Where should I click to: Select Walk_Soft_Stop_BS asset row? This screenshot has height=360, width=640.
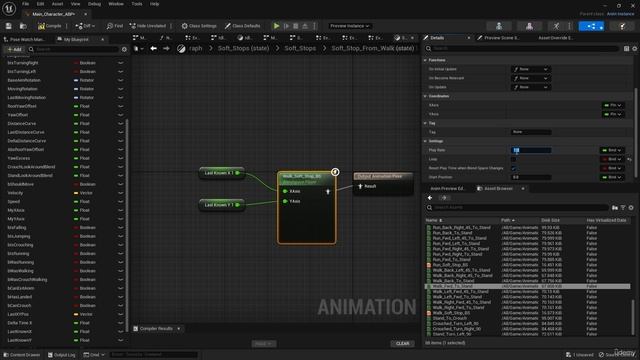click(x=527, y=313)
